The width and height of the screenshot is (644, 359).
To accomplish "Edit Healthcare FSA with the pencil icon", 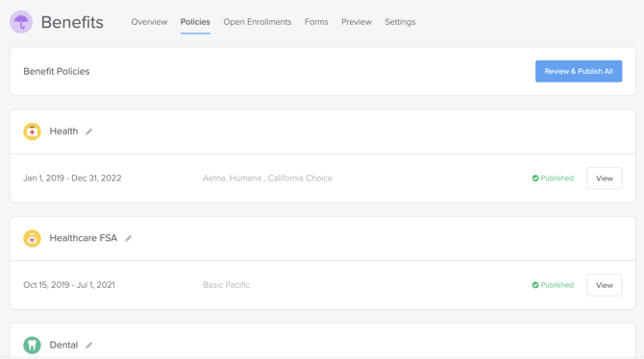I will coord(128,238).
